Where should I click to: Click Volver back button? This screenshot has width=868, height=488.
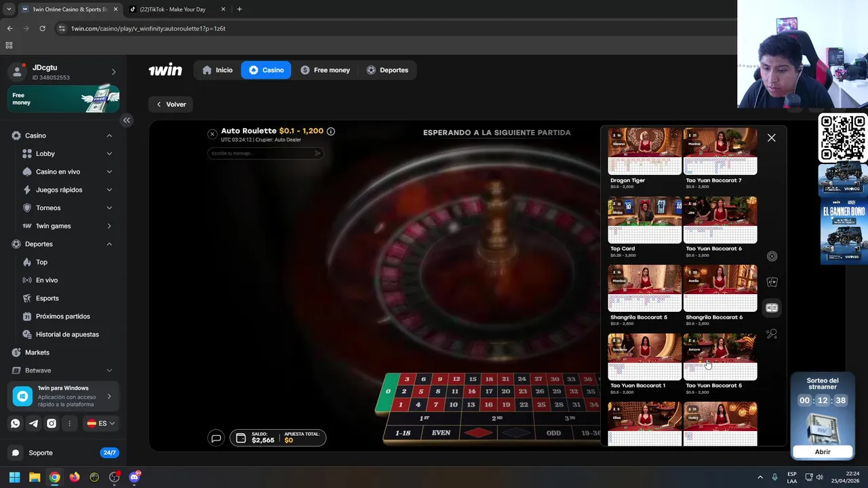tap(171, 104)
